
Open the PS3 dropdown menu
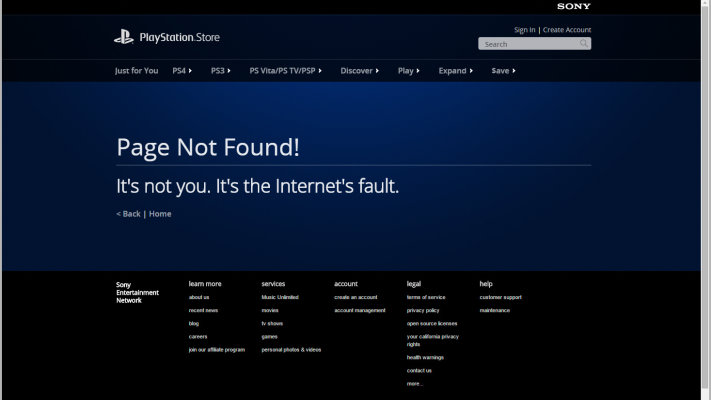pyautogui.click(x=220, y=71)
